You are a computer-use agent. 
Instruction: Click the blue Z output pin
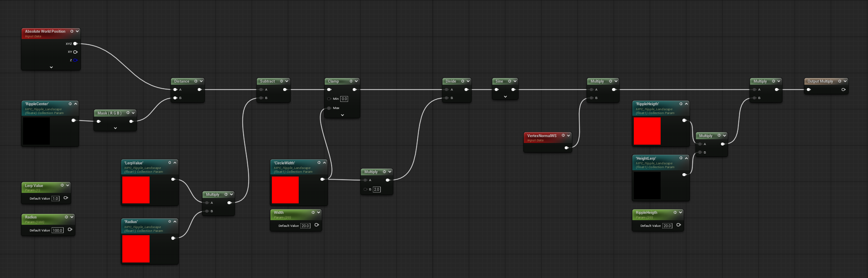coord(75,60)
